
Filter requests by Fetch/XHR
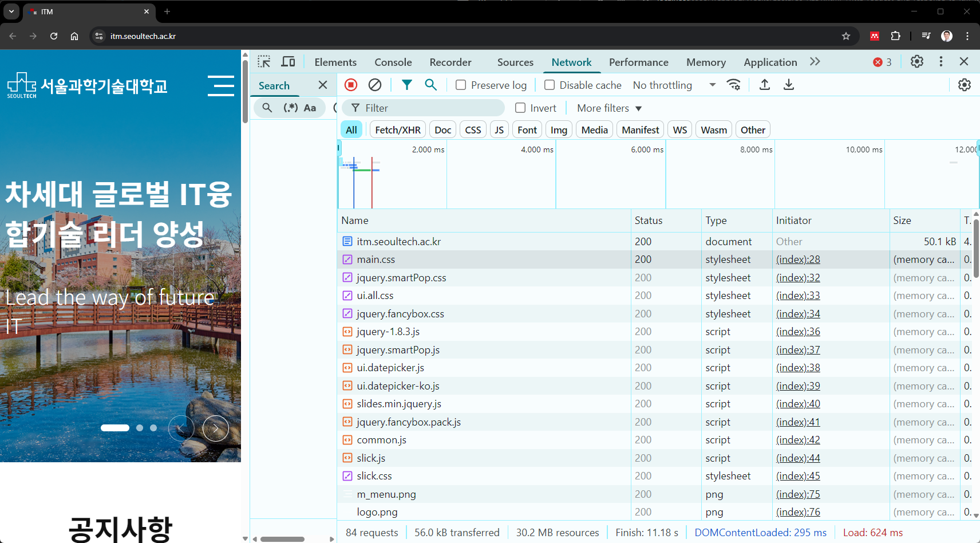tap(398, 130)
